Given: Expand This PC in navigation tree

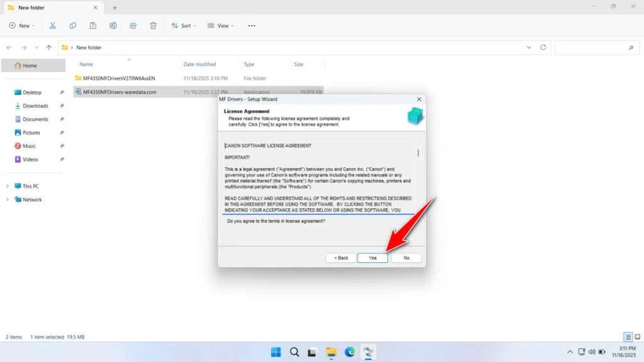Looking at the screenshot, I should pyautogui.click(x=8, y=187).
